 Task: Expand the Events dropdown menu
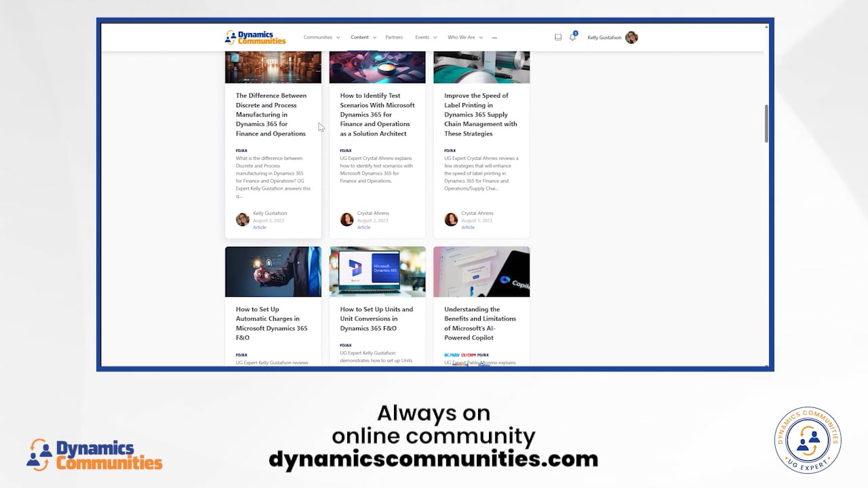[x=422, y=37]
